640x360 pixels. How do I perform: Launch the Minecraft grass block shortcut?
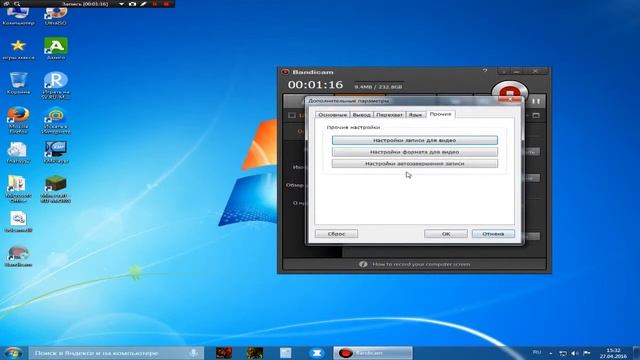[x=56, y=189]
